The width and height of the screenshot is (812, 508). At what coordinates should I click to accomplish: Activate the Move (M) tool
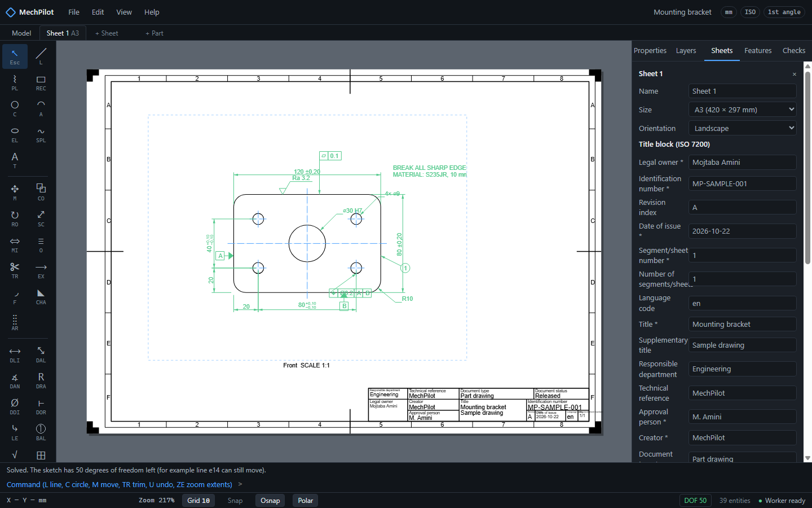[15, 192]
